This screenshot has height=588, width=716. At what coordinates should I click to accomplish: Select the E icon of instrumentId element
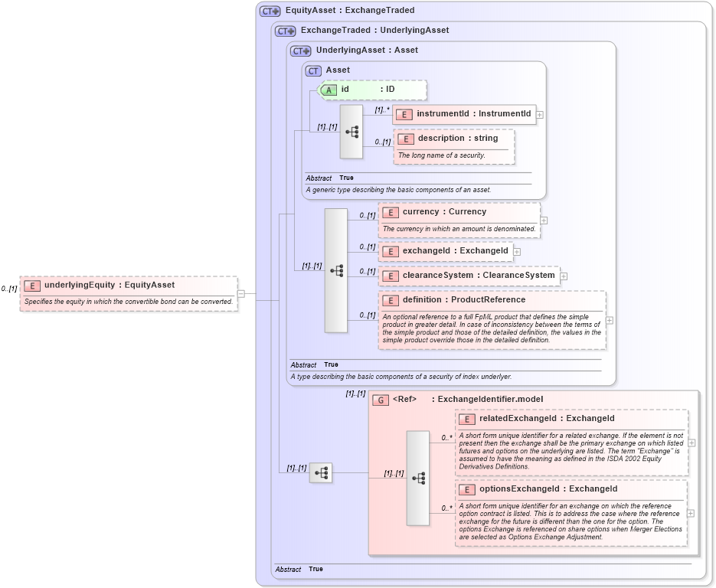pyautogui.click(x=405, y=114)
